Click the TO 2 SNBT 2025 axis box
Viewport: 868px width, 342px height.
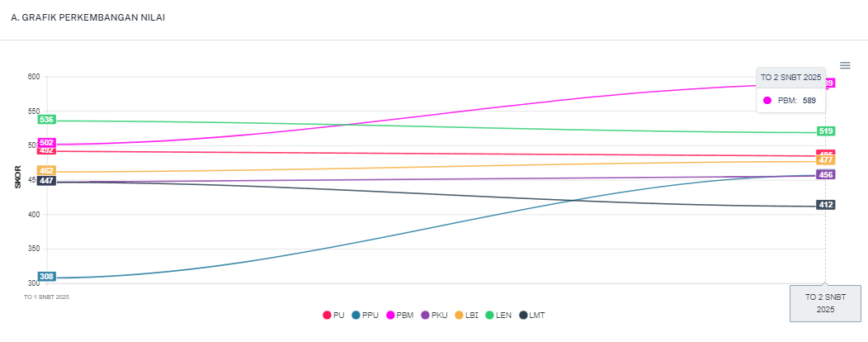click(825, 303)
